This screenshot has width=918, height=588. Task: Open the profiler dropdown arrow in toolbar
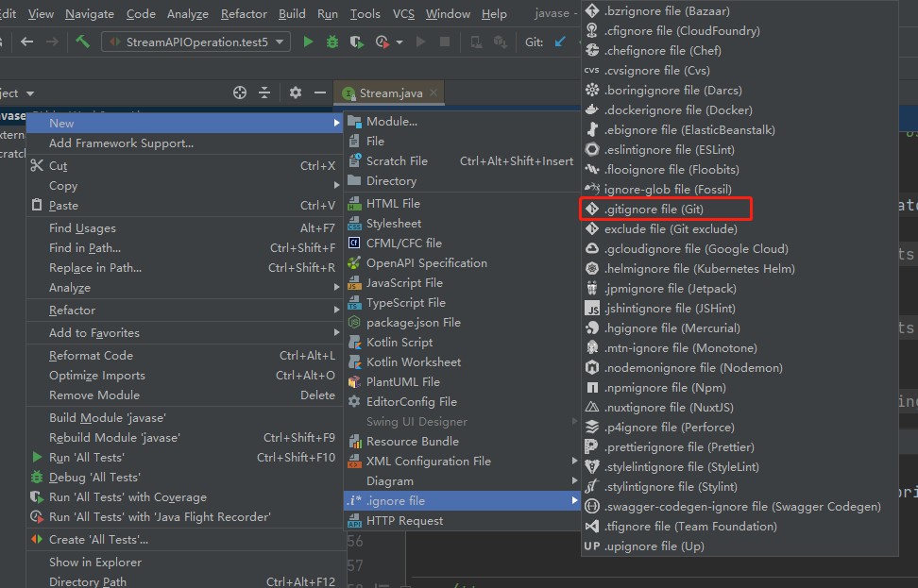pos(399,42)
